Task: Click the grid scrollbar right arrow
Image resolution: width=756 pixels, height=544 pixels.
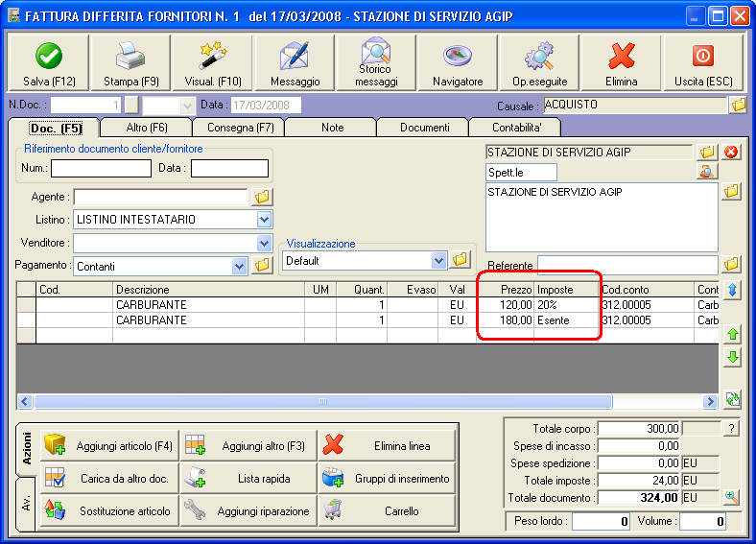Action: coord(710,401)
